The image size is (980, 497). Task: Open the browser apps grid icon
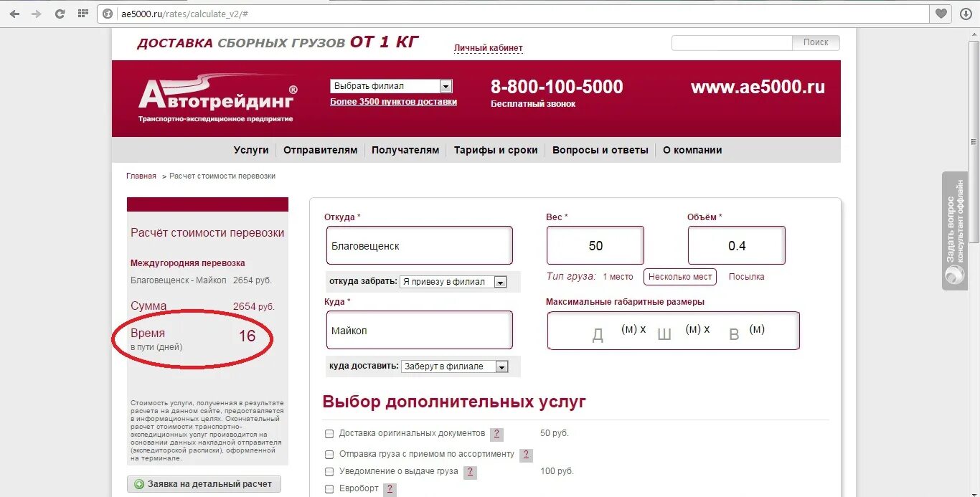[83, 14]
